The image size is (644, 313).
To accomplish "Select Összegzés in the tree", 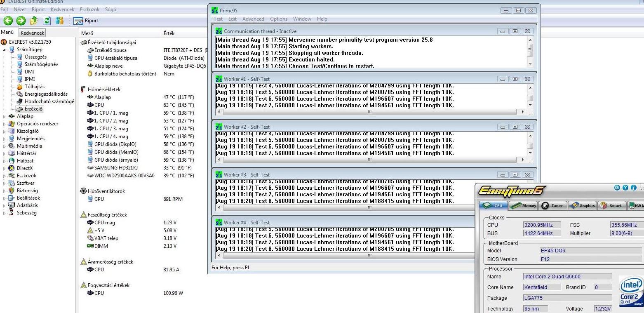I will click(x=35, y=57).
